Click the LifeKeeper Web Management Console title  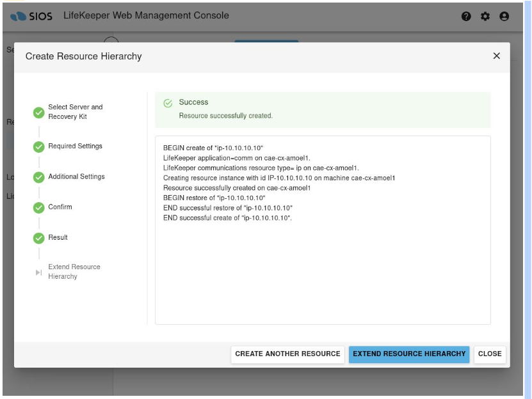[146, 15]
